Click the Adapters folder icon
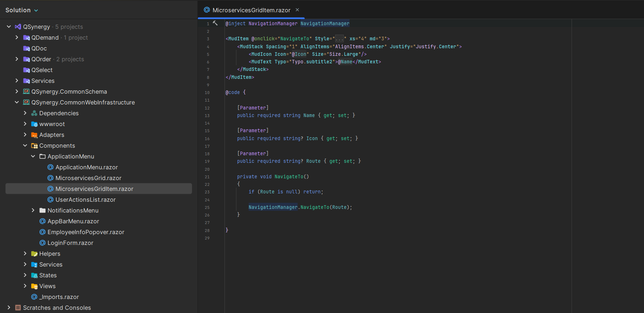Viewport: 644px width, 313px height. click(x=34, y=135)
